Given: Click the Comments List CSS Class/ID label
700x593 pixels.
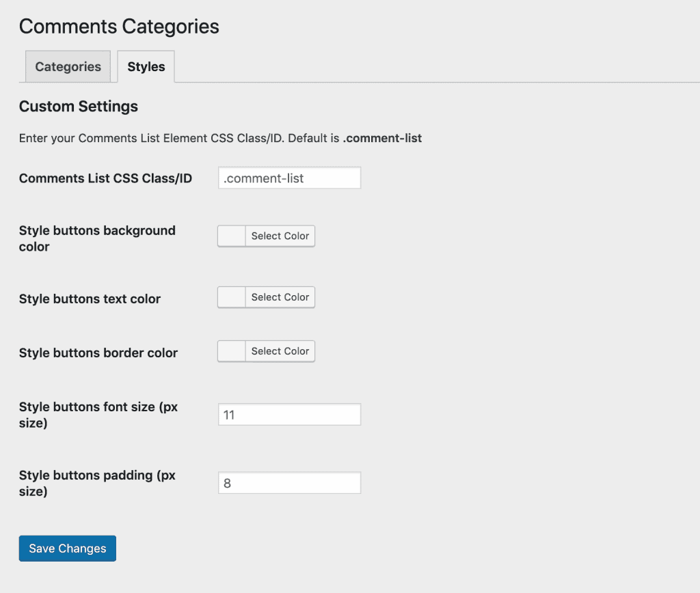Looking at the screenshot, I should pos(105,178).
